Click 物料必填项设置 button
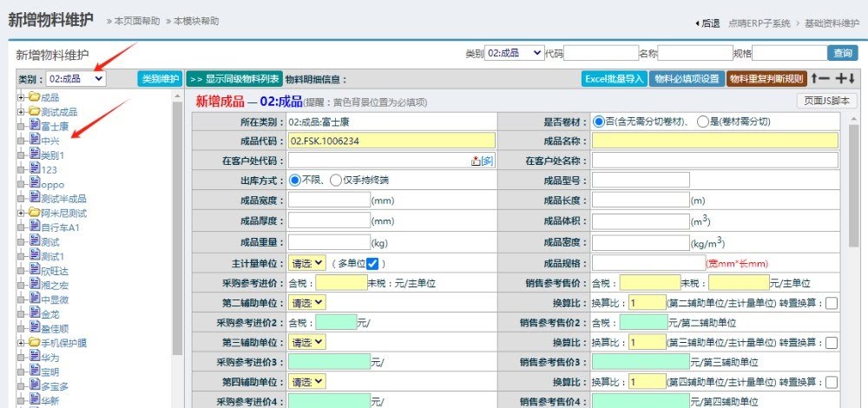 pyautogui.click(x=687, y=79)
